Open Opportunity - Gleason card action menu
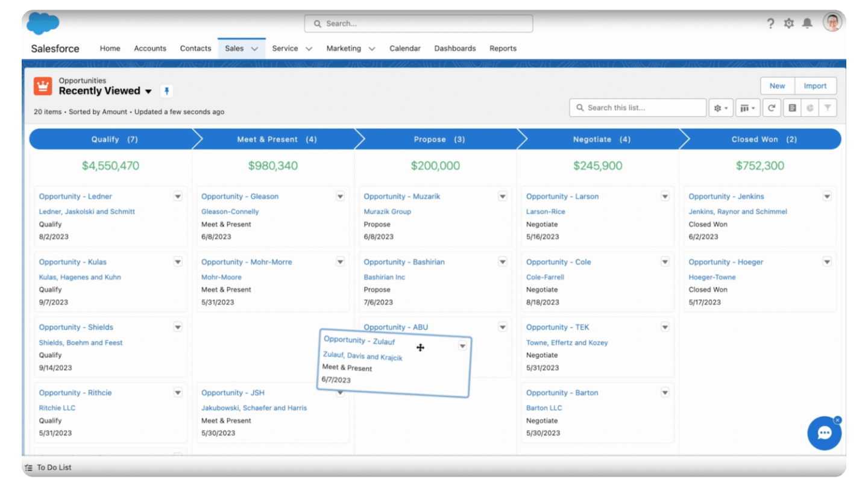This screenshot has width=868, height=488. 340,196
